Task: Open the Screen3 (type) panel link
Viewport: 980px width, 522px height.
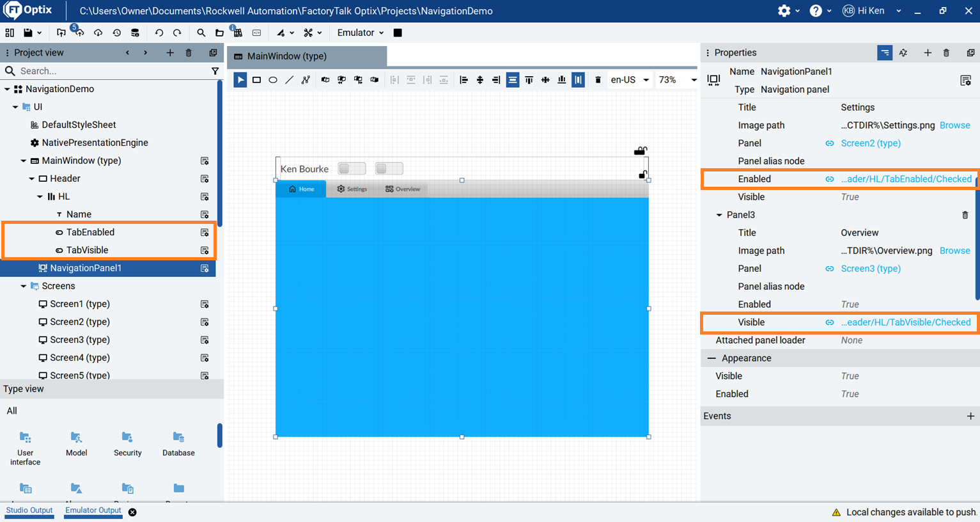Action: (x=871, y=269)
